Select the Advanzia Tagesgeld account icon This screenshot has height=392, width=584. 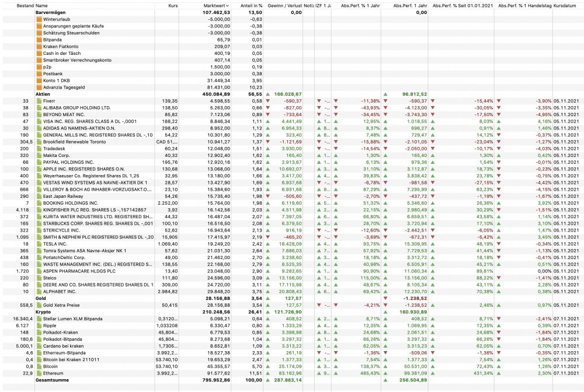[x=39, y=87]
